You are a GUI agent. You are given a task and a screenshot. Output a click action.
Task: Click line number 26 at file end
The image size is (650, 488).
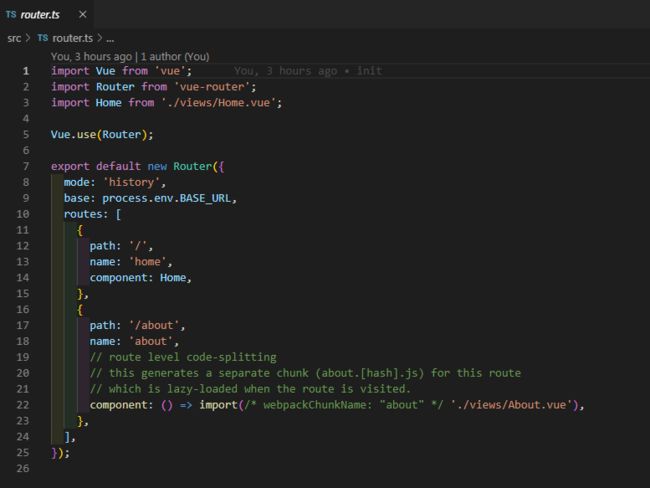tap(23, 469)
